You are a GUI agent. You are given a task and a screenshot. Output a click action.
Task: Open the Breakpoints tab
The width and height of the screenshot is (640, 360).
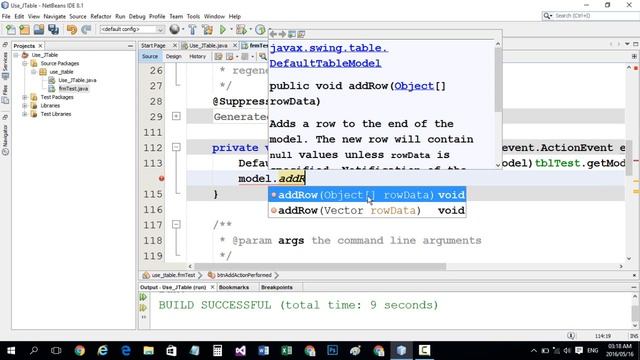(x=277, y=287)
